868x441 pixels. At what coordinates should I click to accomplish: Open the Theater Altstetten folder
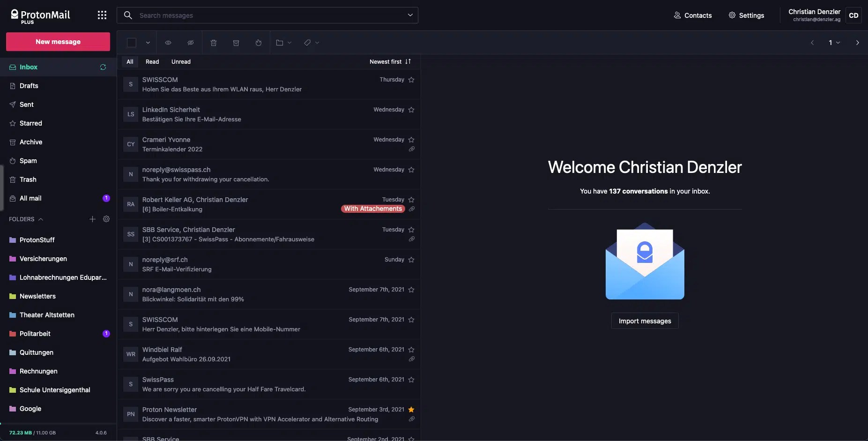(58, 315)
